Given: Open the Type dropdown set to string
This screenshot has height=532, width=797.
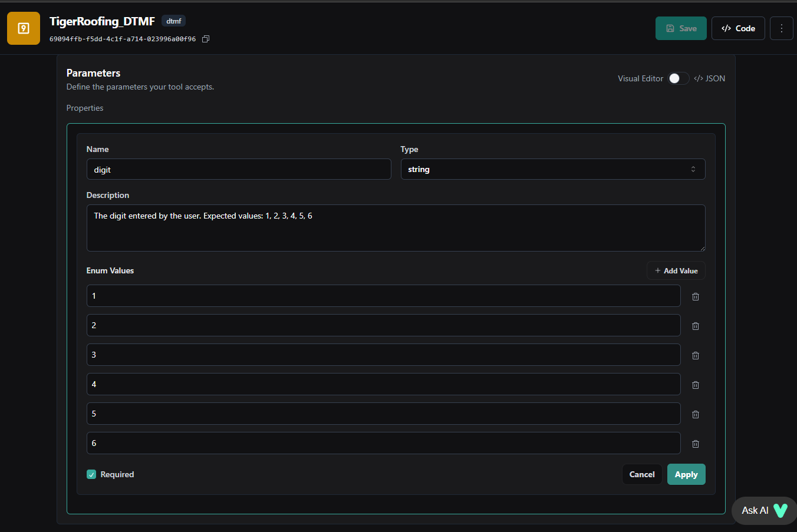Looking at the screenshot, I should coord(553,169).
